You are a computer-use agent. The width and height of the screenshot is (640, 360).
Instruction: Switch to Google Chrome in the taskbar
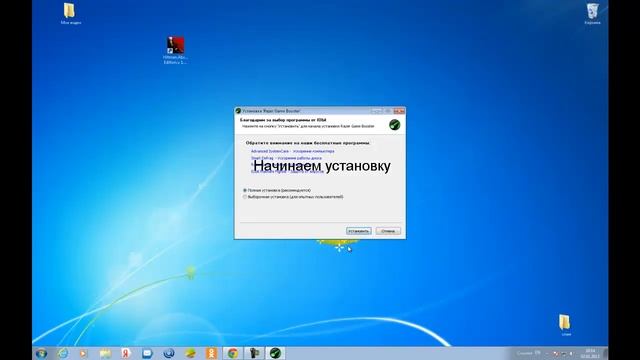click(x=233, y=353)
